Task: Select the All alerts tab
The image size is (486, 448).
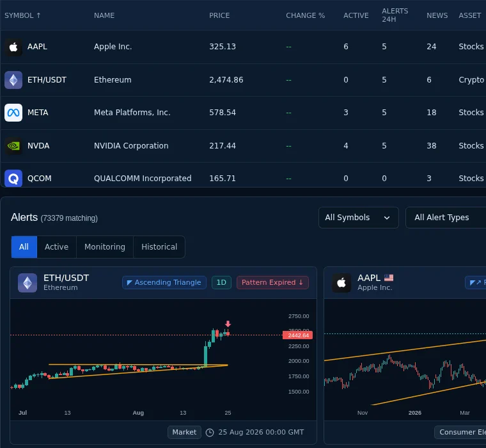Action: coord(24,247)
